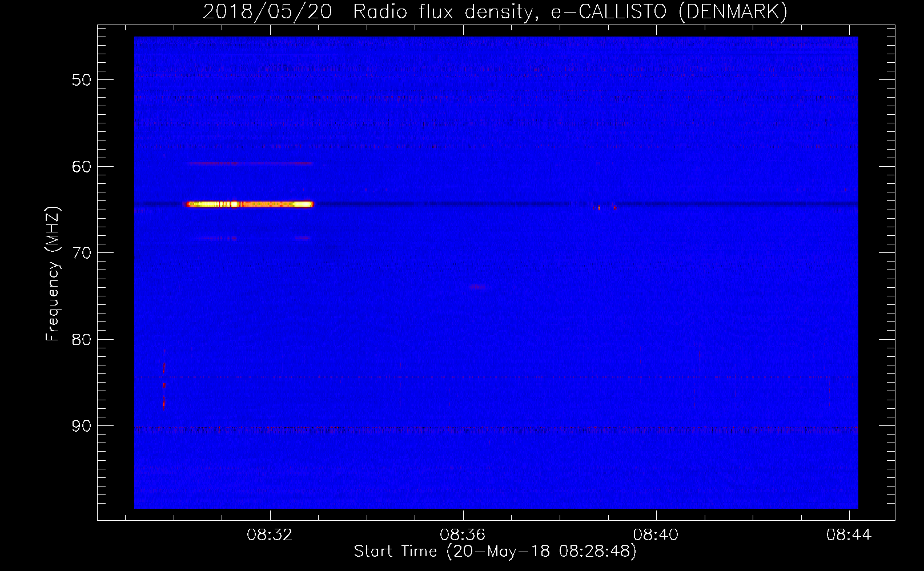Click the plot title "2018/05/20 Radio flux density, e-CALLISTO (DENMARK)"

coord(495,11)
